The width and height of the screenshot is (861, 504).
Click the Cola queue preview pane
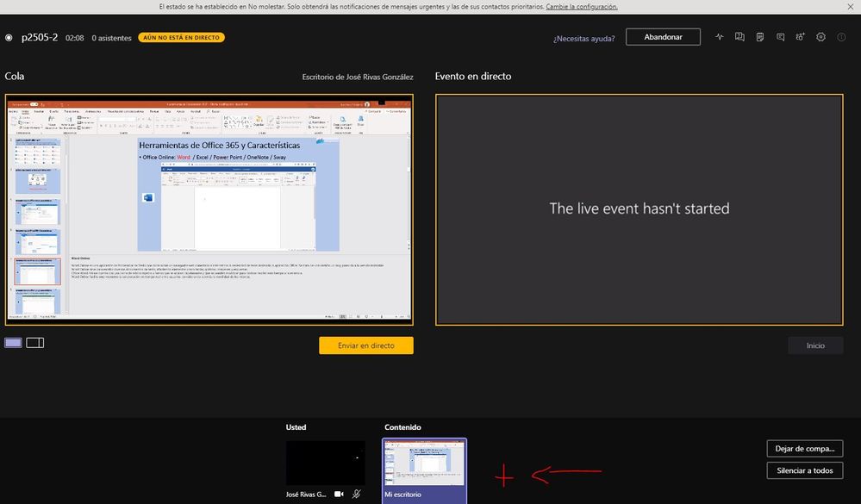(x=209, y=209)
